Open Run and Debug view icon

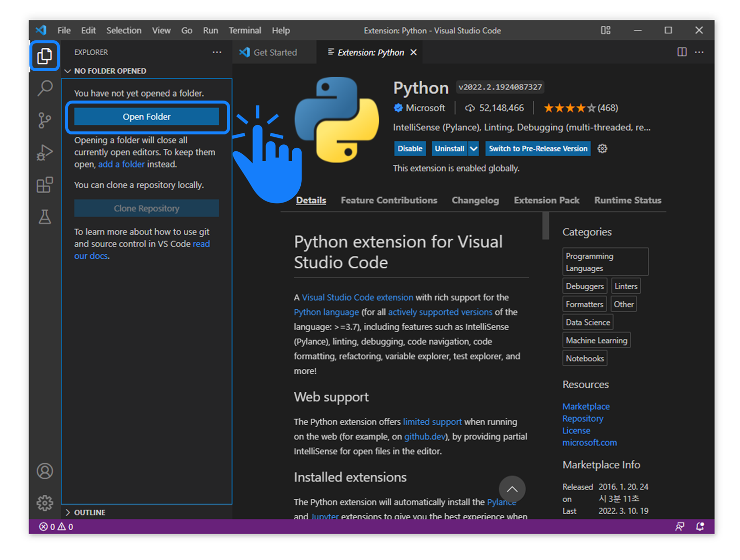[45, 152]
